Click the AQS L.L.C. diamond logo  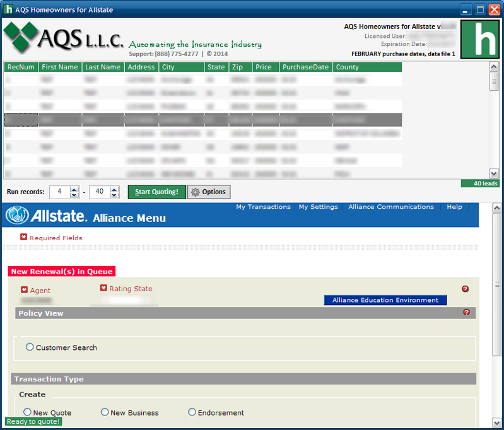[21, 37]
